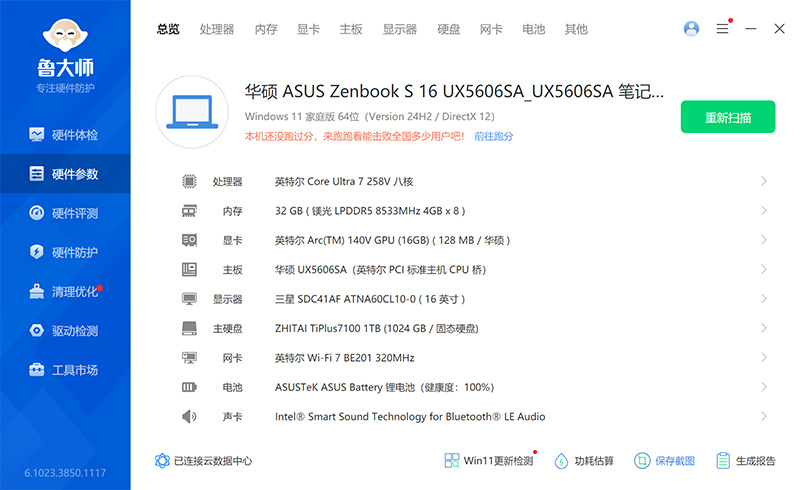Click the green 重新扫描 rescan button

coord(728,117)
